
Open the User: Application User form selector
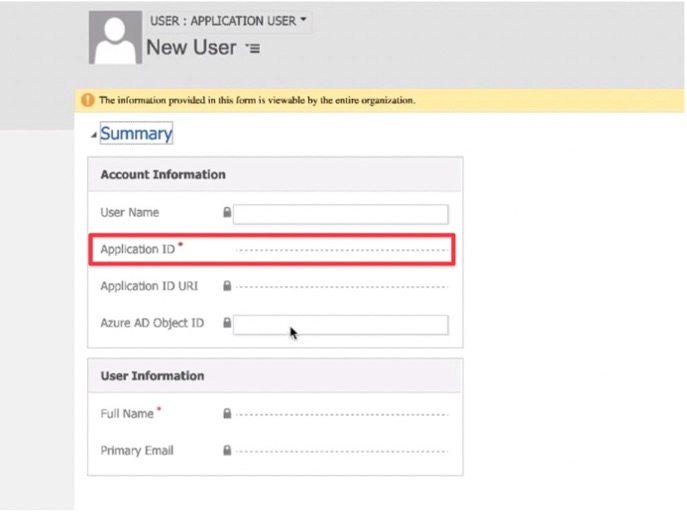click(228, 21)
